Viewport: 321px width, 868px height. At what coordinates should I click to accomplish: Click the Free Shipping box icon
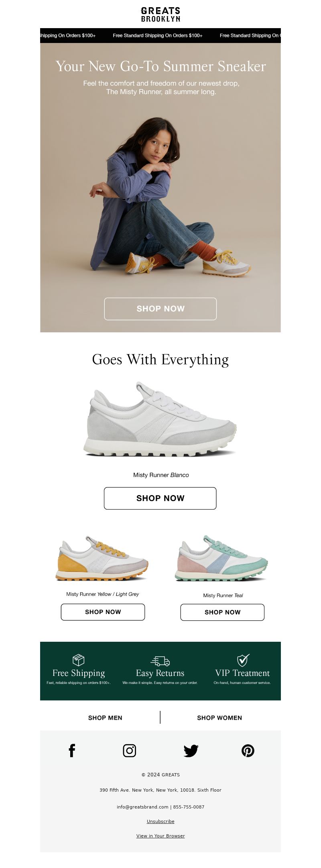79,660
